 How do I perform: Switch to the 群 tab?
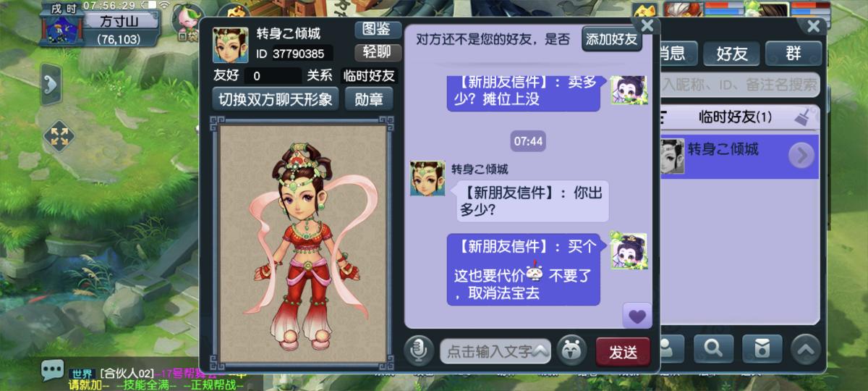tap(793, 52)
